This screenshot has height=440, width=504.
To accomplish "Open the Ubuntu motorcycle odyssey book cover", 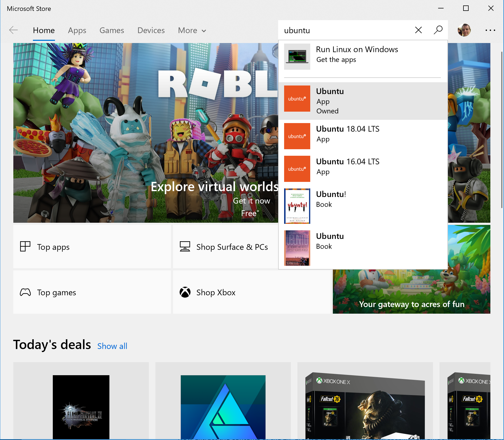I will point(297,248).
